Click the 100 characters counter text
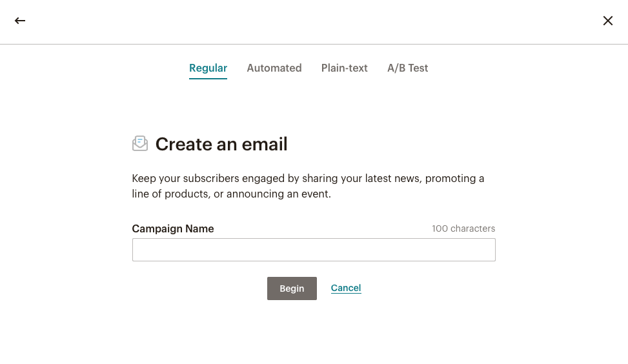Viewport: 628px width, 364px height. [463, 228]
